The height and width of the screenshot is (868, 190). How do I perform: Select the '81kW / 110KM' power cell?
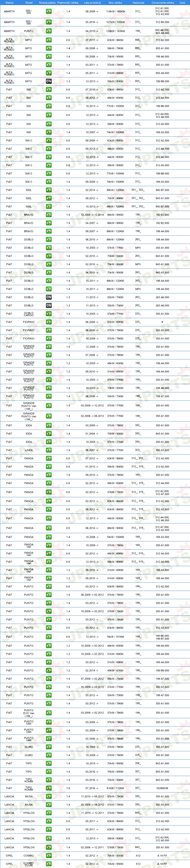(115, 788)
